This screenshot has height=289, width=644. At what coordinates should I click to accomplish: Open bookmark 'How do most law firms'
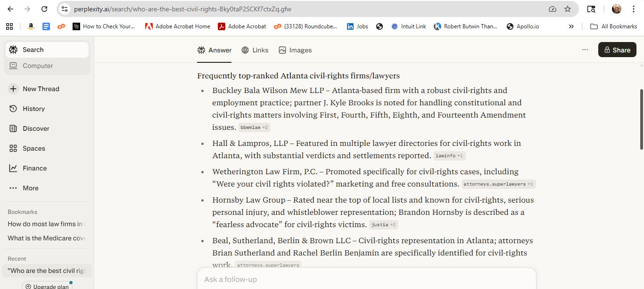click(x=47, y=224)
